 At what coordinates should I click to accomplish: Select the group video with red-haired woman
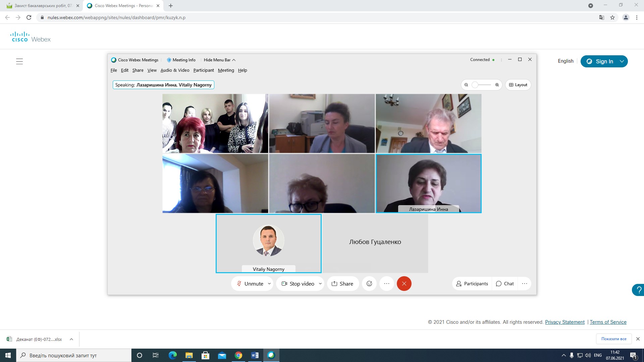pos(215,123)
